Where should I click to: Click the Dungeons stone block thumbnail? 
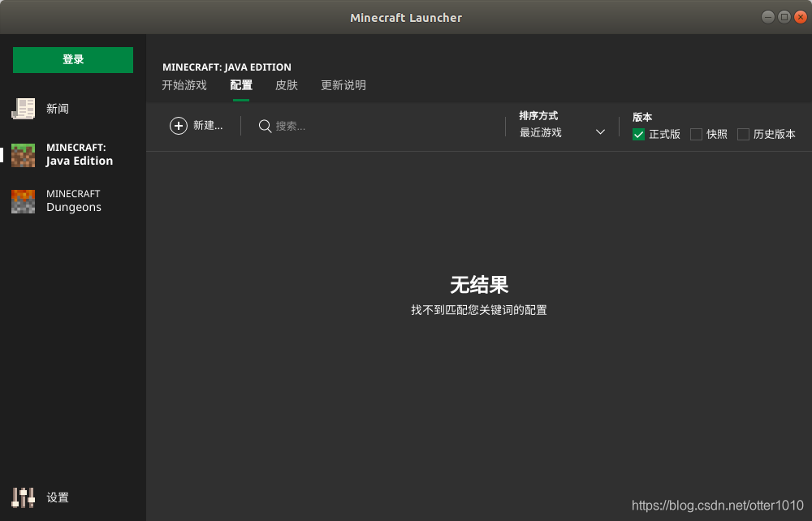click(x=24, y=200)
